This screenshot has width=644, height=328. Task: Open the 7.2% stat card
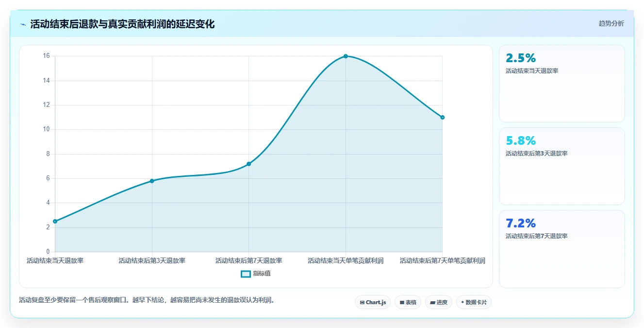coord(561,249)
